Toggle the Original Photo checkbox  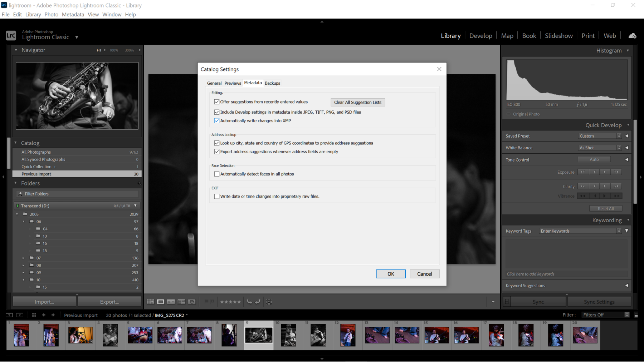coord(508,114)
